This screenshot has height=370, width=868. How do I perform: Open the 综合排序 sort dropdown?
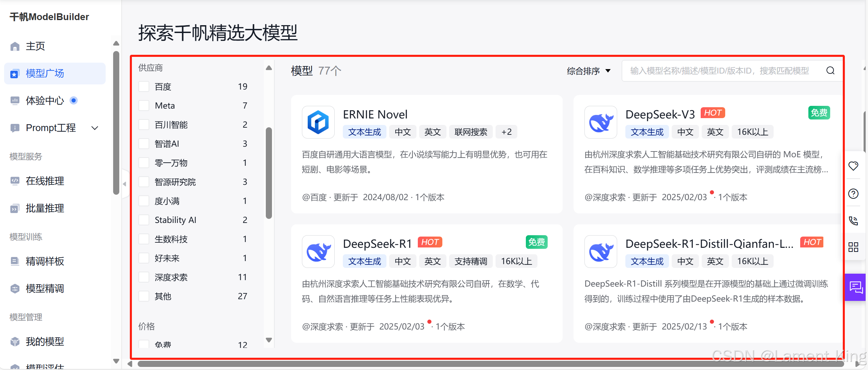589,71
